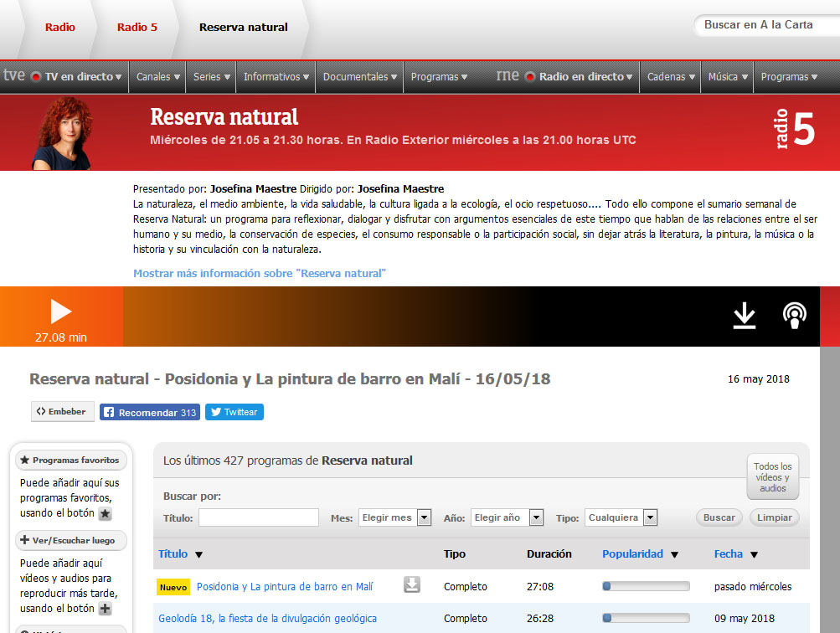Open the TV Programas menu
This screenshot has width=840, height=633.
pos(439,77)
